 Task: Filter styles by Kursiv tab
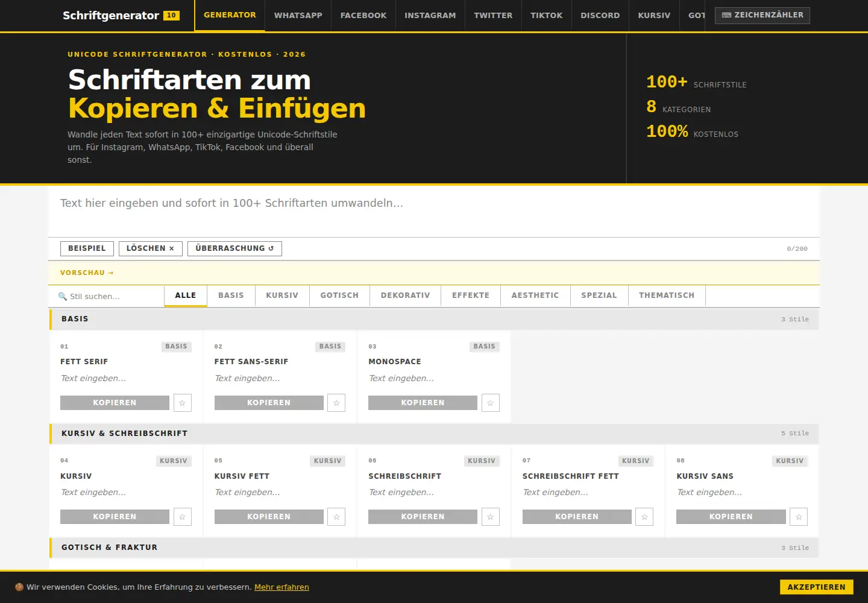click(282, 295)
